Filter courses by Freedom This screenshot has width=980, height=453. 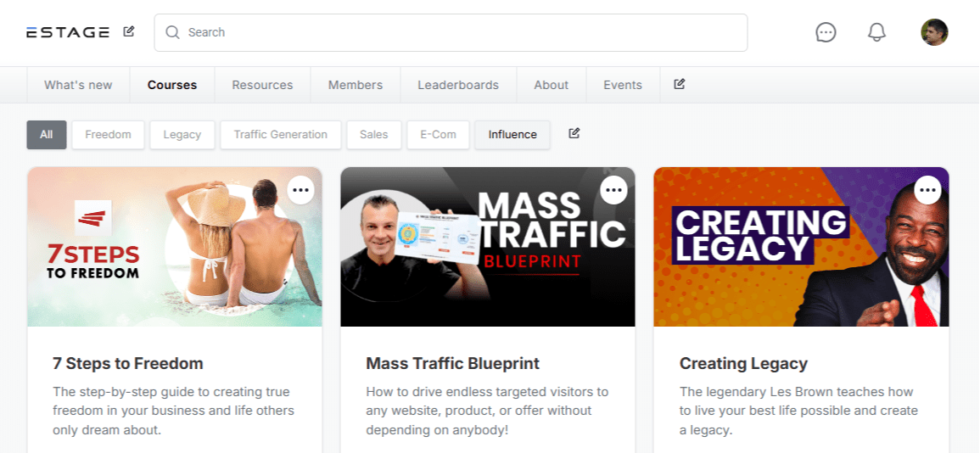point(108,135)
